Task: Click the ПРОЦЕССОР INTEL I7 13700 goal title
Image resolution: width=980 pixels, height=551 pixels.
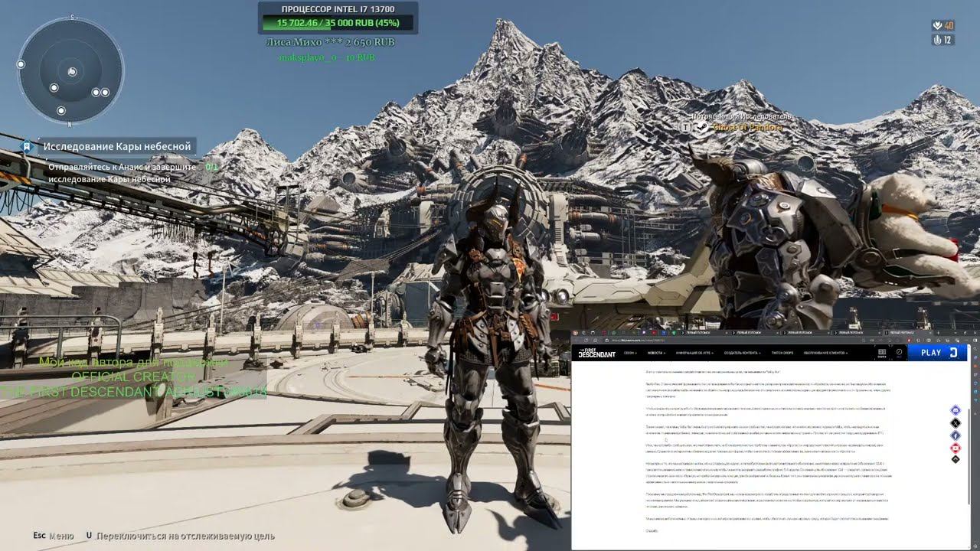Action: pyautogui.click(x=338, y=8)
